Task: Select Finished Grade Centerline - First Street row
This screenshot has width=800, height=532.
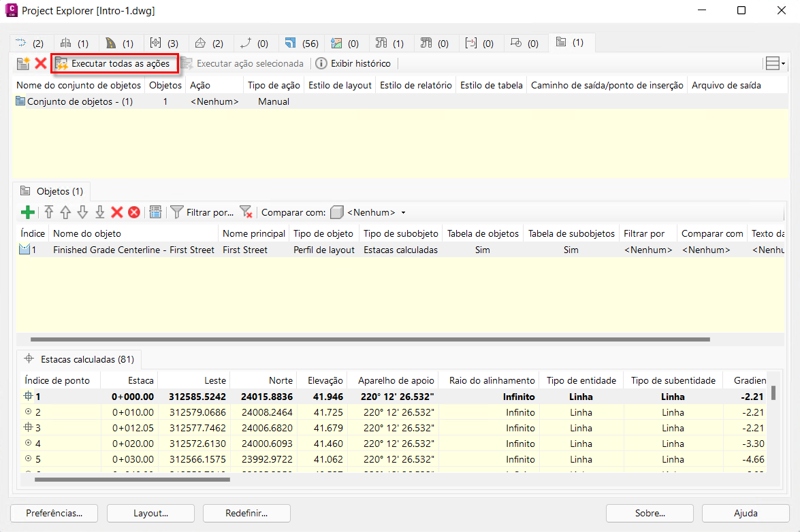Action: point(133,250)
